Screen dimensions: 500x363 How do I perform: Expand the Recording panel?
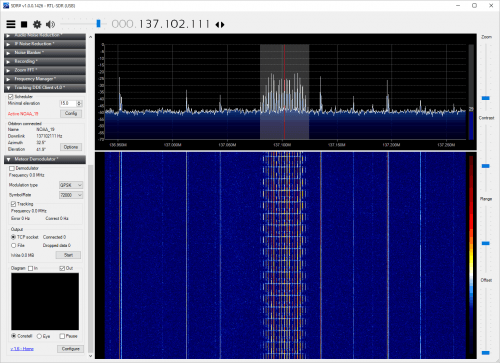point(45,61)
